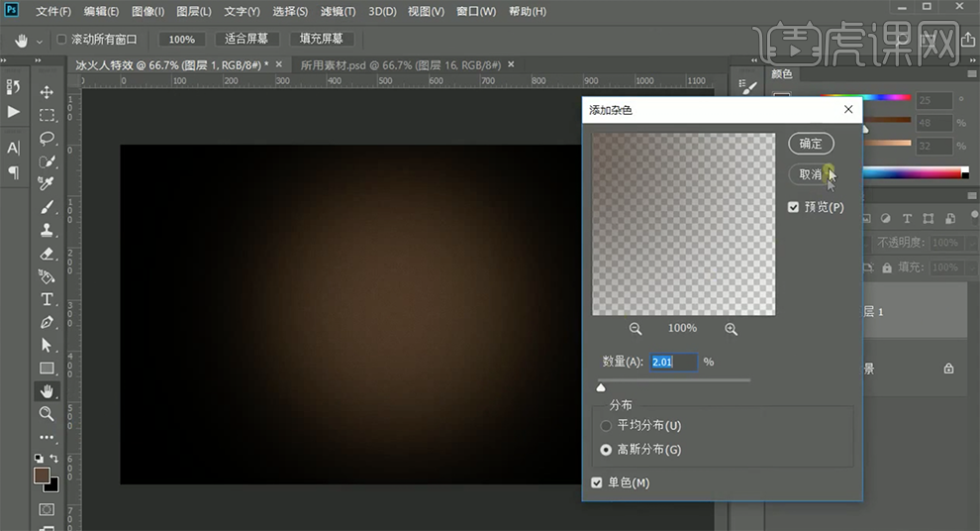Image resolution: width=980 pixels, height=531 pixels.
Task: Swap foreground and background colors
Action: 54,459
